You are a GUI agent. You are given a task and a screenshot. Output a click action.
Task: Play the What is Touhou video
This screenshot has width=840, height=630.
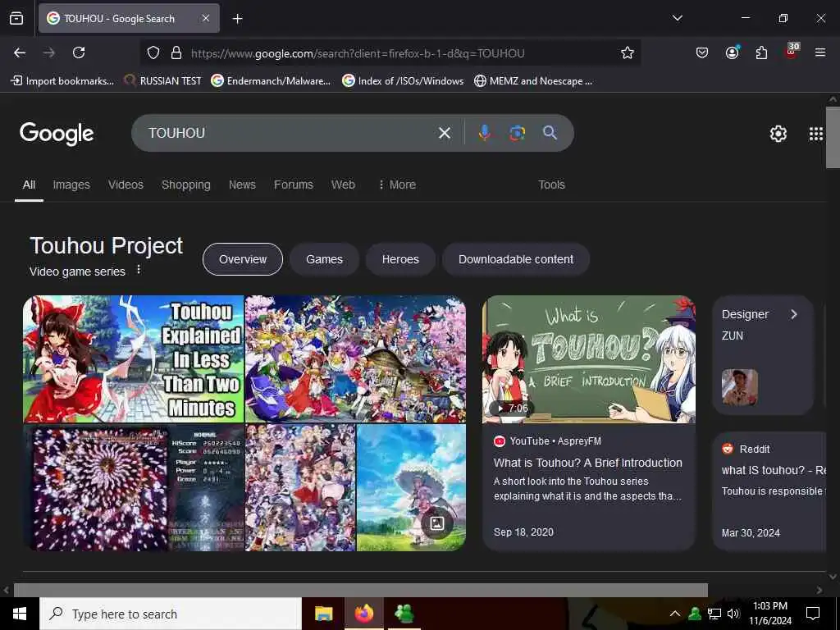click(x=589, y=359)
